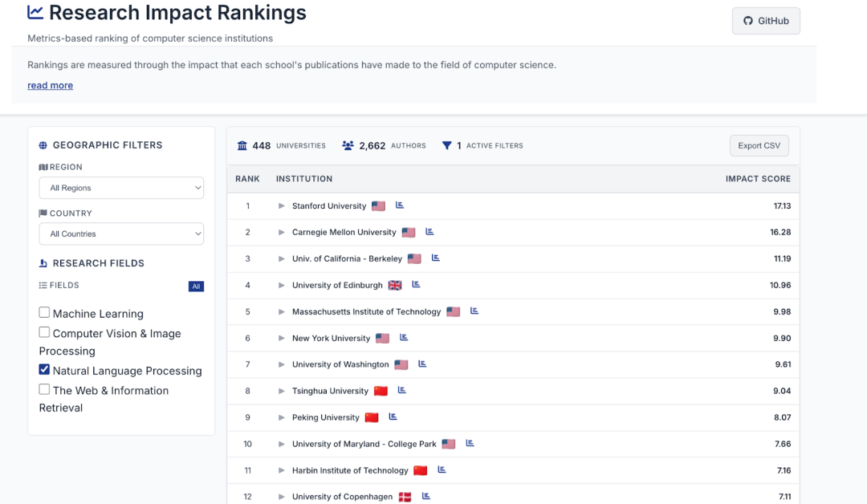Viewport: 867px width, 504px height.
Task: Open chart icon for University of Edinburgh
Action: (x=416, y=284)
